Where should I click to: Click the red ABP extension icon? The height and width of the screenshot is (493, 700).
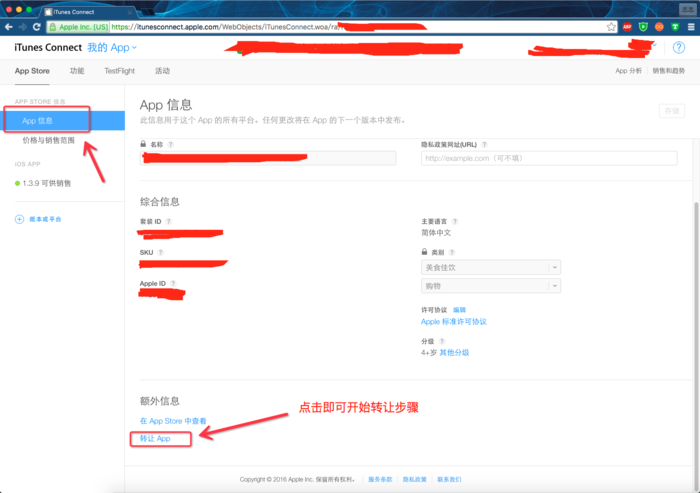pos(627,27)
